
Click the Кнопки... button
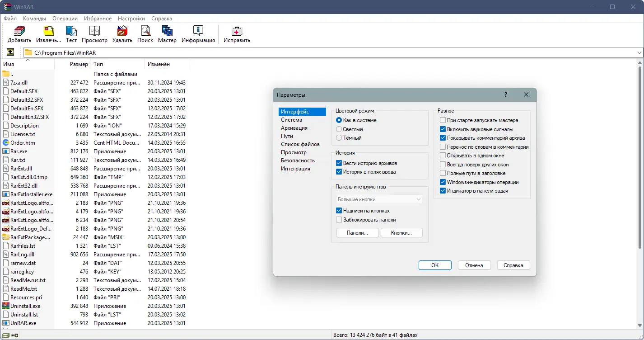pyautogui.click(x=401, y=233)
